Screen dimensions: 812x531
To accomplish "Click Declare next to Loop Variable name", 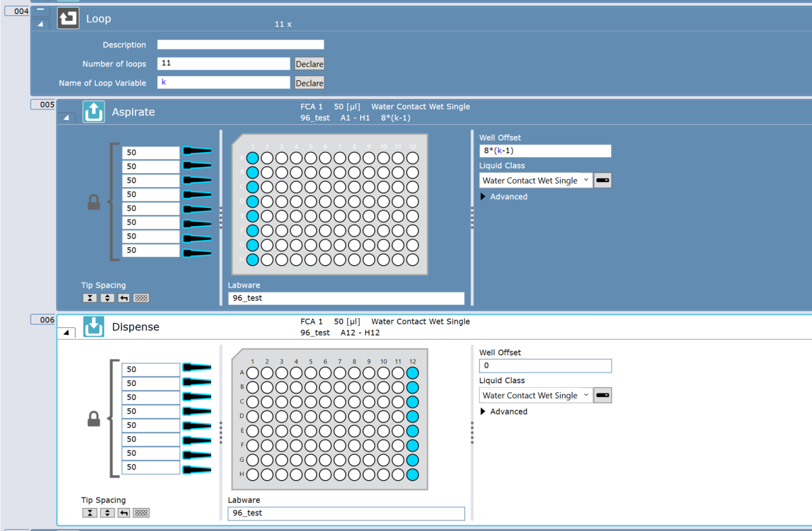I will pos(309,83).
